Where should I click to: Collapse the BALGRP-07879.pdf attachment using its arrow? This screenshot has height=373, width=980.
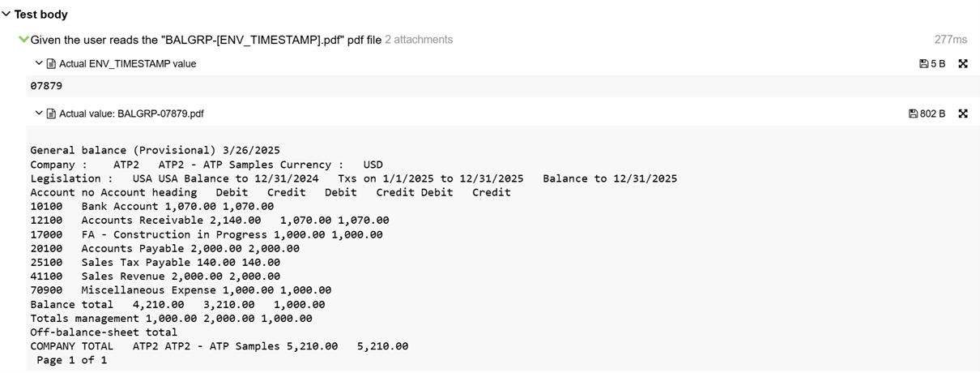pyautogui.click(x=39, y=114)
